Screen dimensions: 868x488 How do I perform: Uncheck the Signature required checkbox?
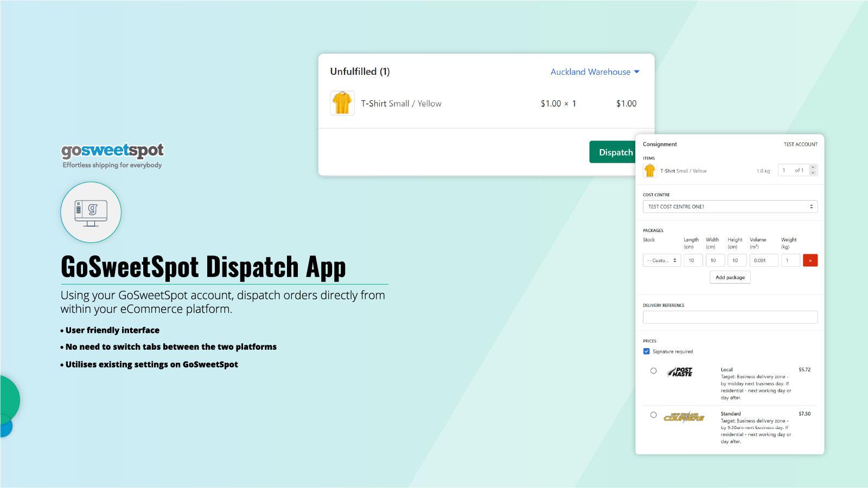(646, 351)
